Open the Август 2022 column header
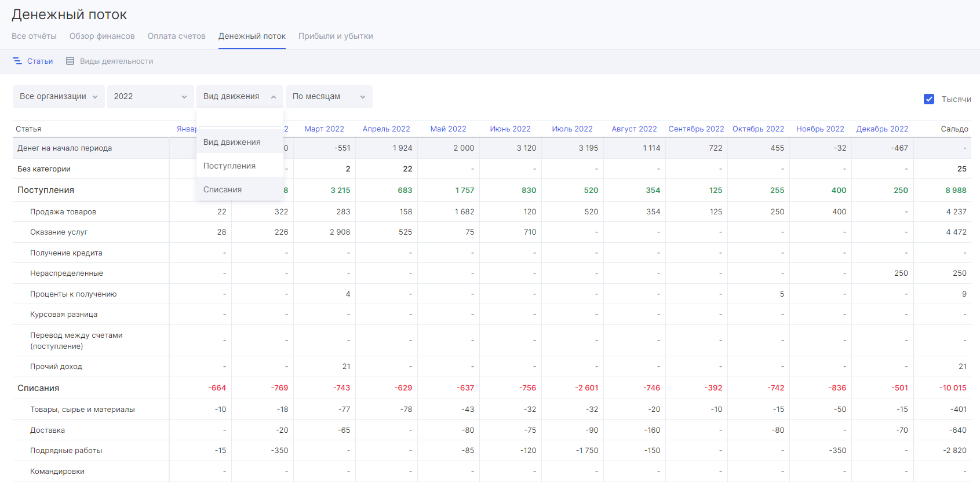 [635, 129]
